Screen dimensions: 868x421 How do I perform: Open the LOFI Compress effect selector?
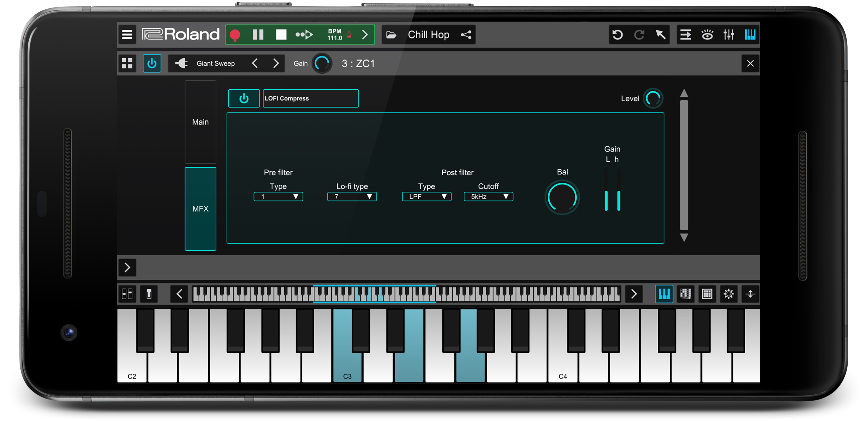310,98
